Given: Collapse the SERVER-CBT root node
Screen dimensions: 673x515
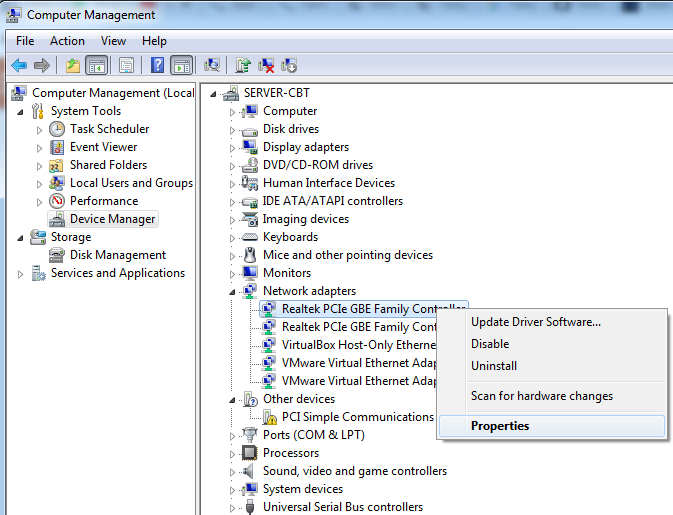Looking at the screenshot, I should click(213, 94).
